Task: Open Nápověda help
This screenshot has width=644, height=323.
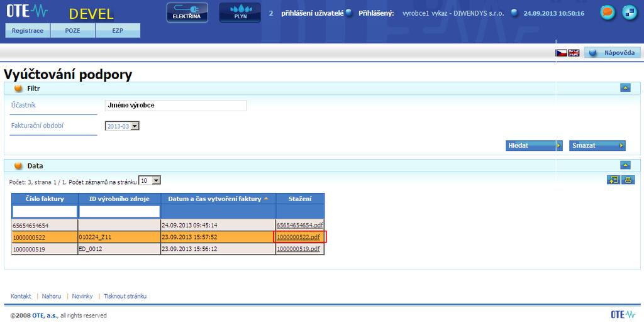Action: pos(613,53)
